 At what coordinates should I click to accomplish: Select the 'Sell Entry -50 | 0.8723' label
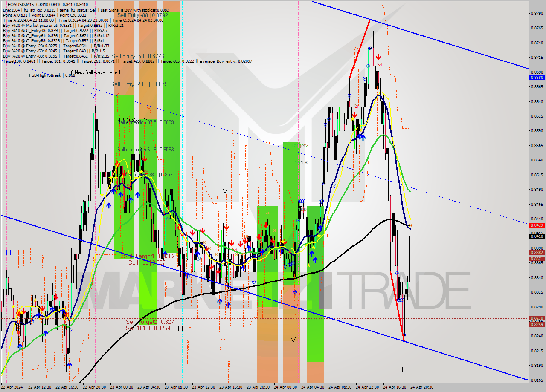tap(138, 56)
